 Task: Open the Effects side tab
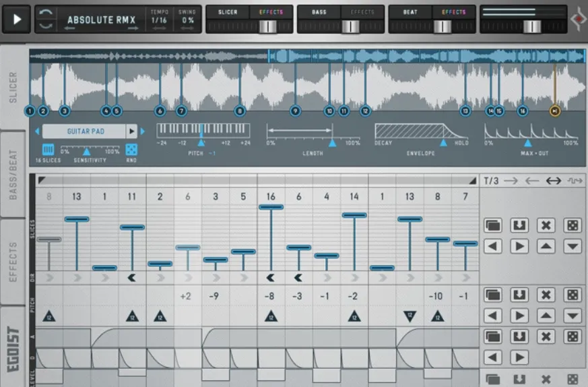click(13, 262)
